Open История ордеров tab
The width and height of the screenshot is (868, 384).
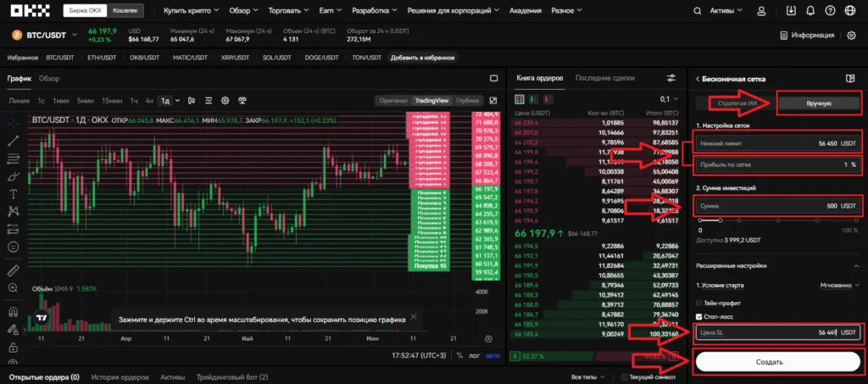[120, 377]
